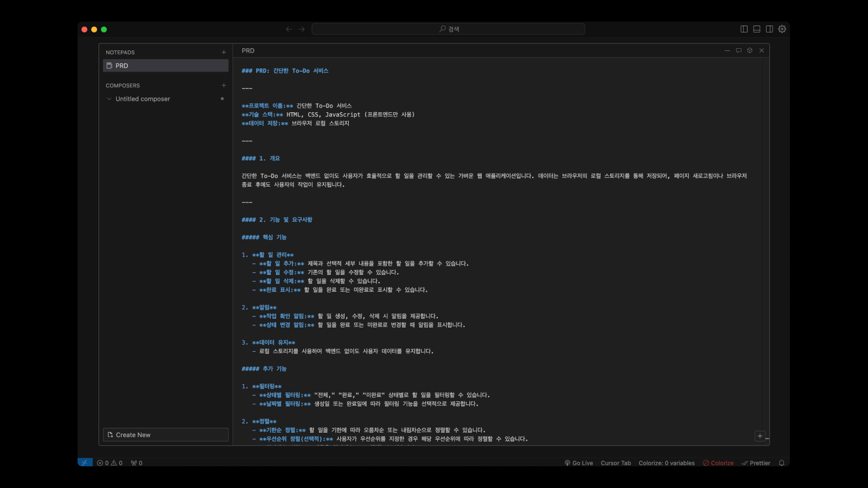
Task: Toggle the primary sidebar layout icon
Action: pyautogui.click(x=744, y=29)
